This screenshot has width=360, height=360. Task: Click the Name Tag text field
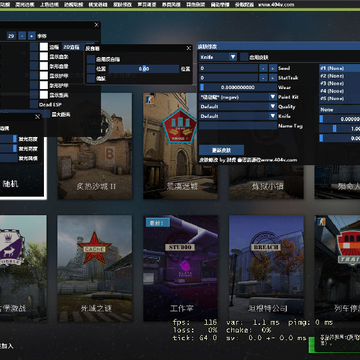pyautogui.click(x=238, y=126)
